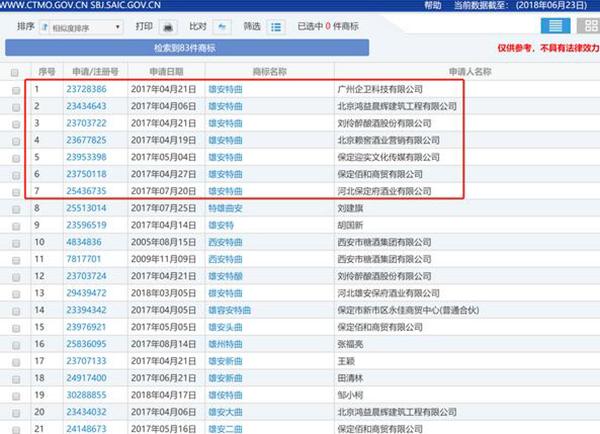This screenshot has width=600, height=434.
Task: Click the 申请/注册号 column header
Action: 95,72
